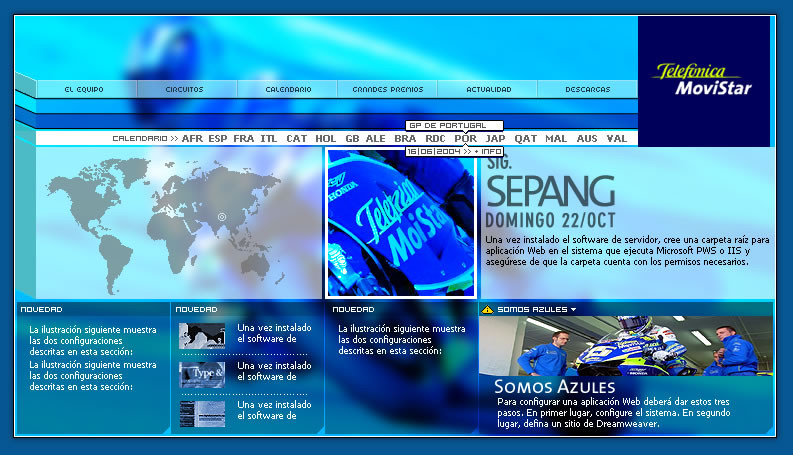Click the warning triangle icon beside Somos Azules
The image size is (793, 455).
487,309
